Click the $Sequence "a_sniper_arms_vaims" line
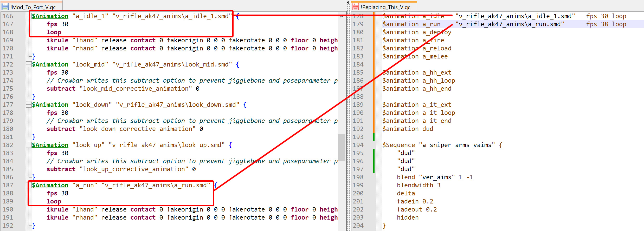644x231 pixels. coord(442,145)
